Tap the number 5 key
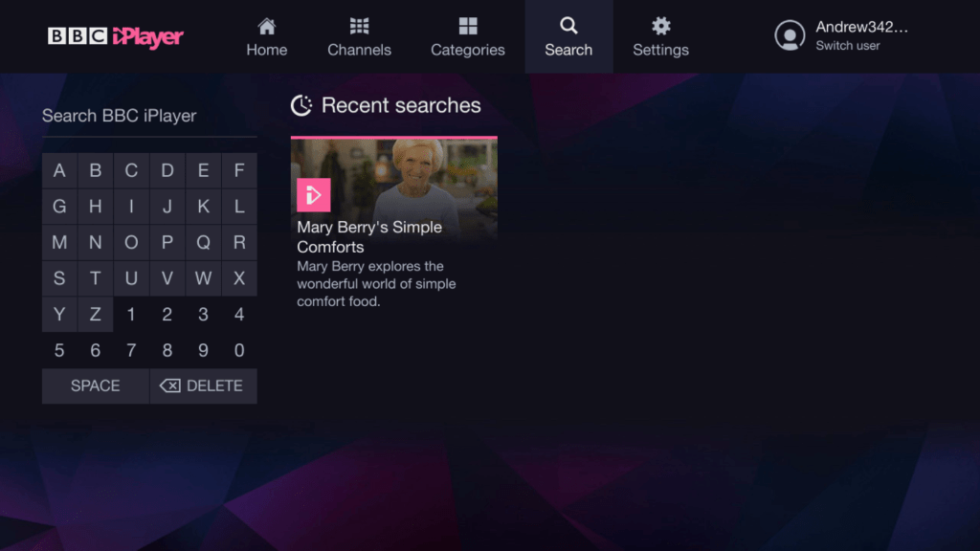The height and width of the screenshot is (551, 980). [59, 350]
